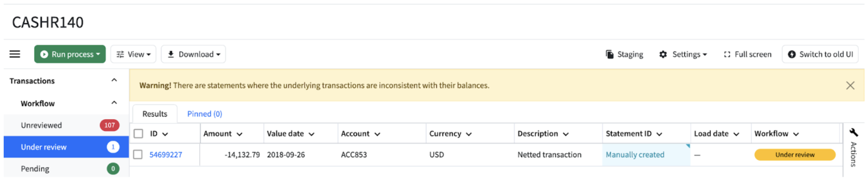This screenshot has width=868, height=185.
Task: Collapse the Workflow section chevron
Action: (114, 103)
